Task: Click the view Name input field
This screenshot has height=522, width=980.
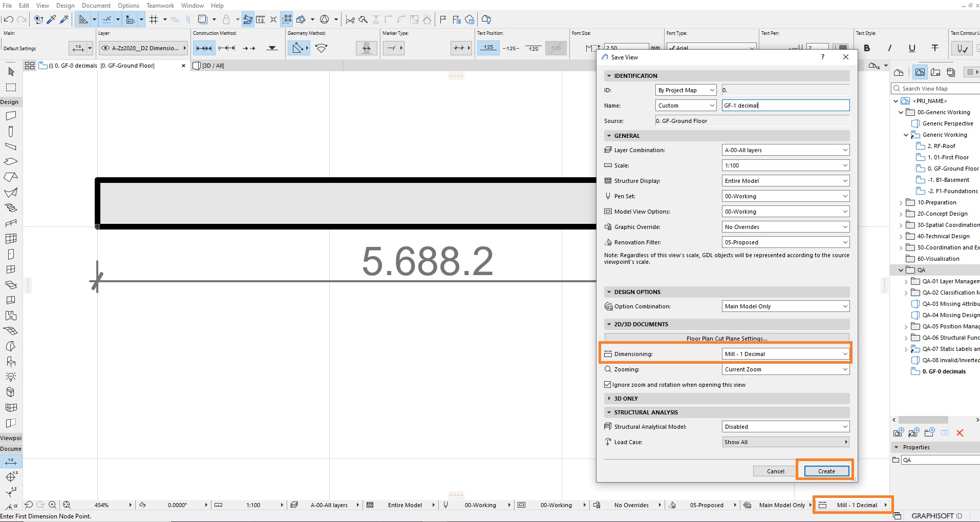Action: [x=785, y=106]
